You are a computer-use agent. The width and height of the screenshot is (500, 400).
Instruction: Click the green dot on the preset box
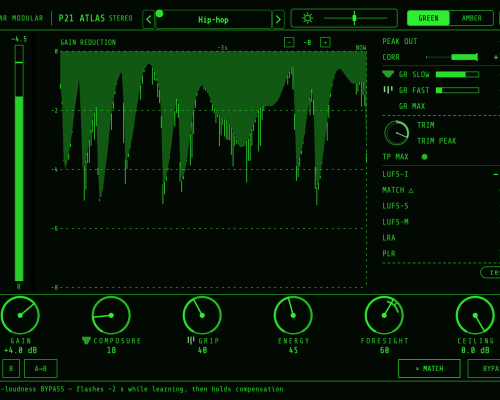160,14
